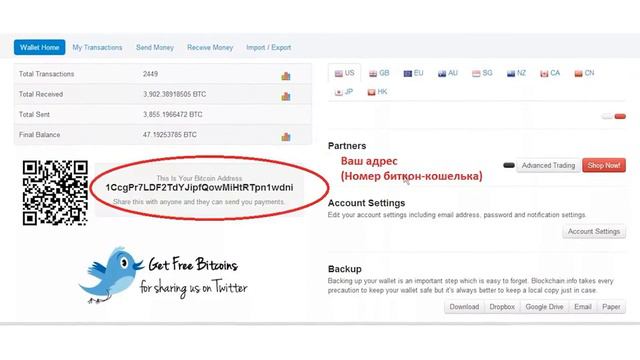Select the US currency tab
The height and width of the screenshot is (360, 640).
(344, 73)
